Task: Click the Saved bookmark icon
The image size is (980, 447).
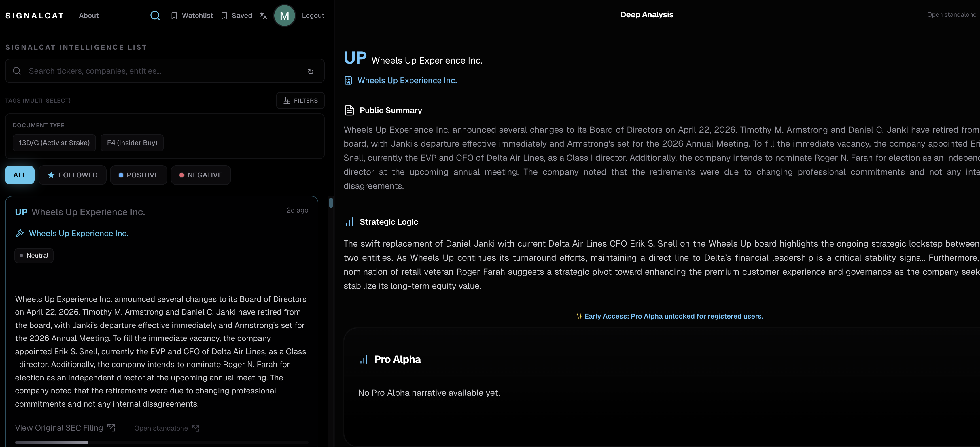Action: (224, 16)
